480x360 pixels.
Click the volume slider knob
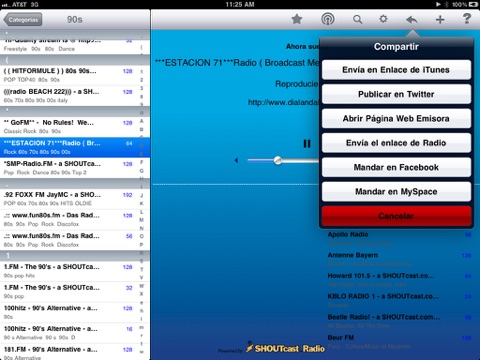pos(278,160)
